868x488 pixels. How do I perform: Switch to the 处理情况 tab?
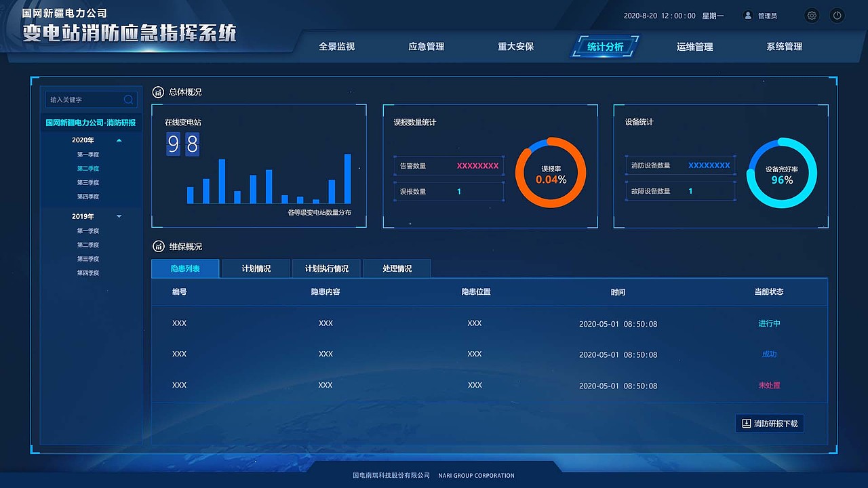point(397,268)
